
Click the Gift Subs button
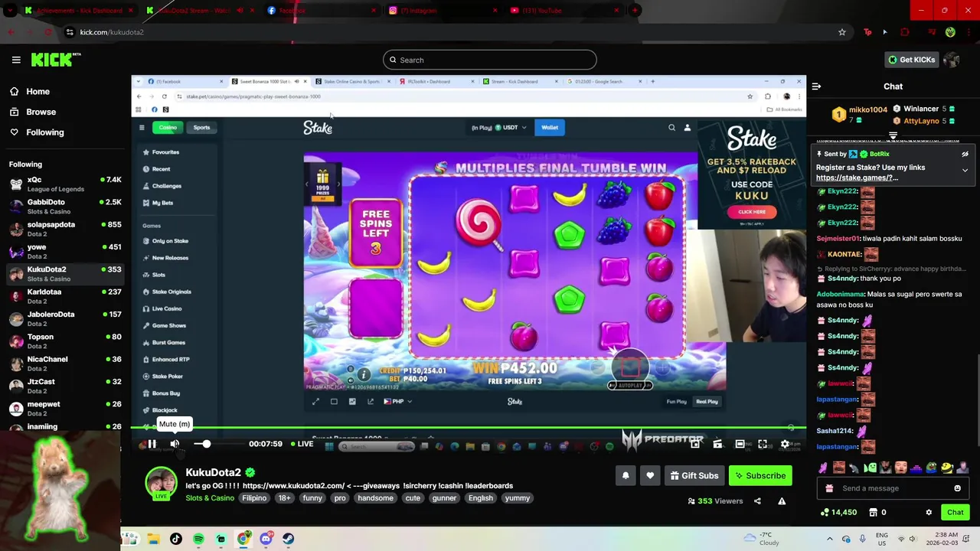694,475
